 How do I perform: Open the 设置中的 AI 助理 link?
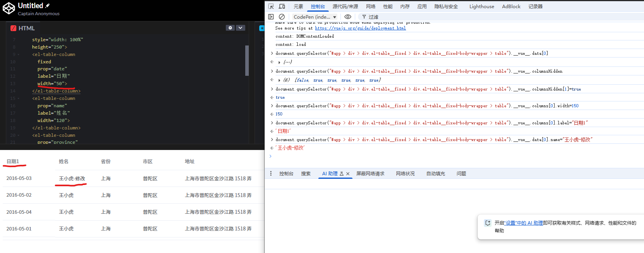click(x=524, y=223)
